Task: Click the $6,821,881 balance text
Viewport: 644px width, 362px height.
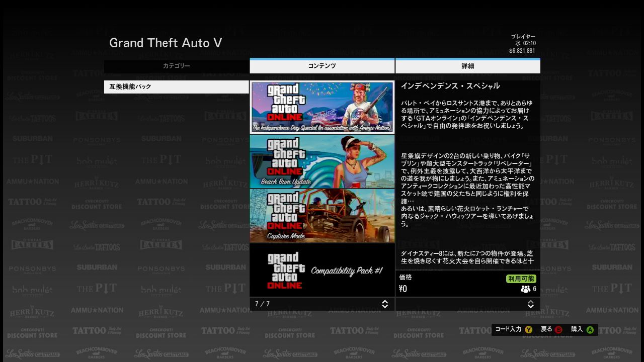Action: click(x=522, y=51)
